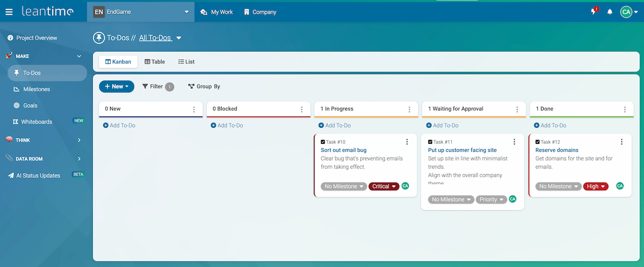Click the Task #10 checkbox icon
This screenshot has height=267, width=644.
click(x=323, y=142)
